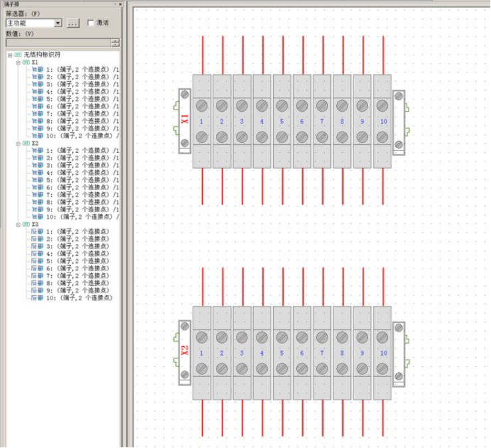
Task: Click terminal 4 icon under X3
Action: tap(38, 254)
